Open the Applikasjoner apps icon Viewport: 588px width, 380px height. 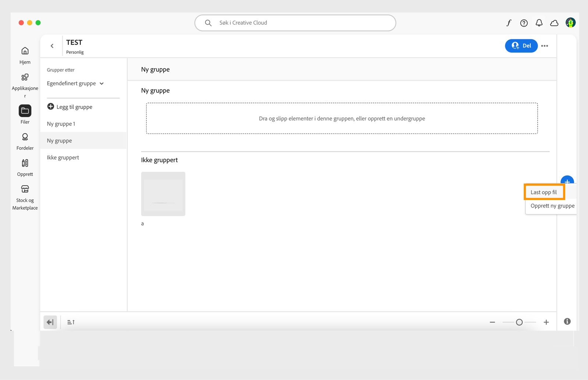point(25,77)
